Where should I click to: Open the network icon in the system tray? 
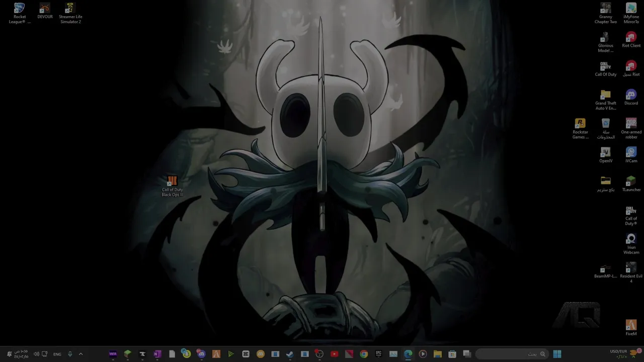click(x=45, y=354)
